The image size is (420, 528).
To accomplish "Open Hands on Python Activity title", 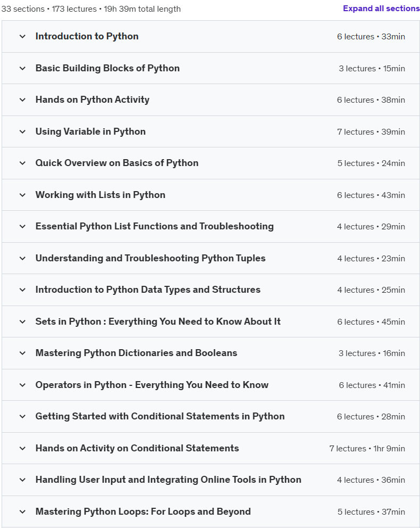I will [x=92, y=100].
